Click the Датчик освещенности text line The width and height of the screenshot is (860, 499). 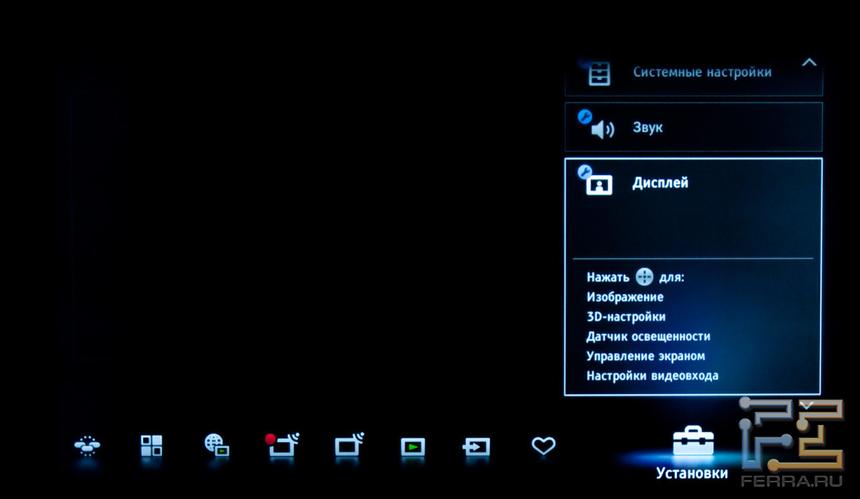[648, 337]
